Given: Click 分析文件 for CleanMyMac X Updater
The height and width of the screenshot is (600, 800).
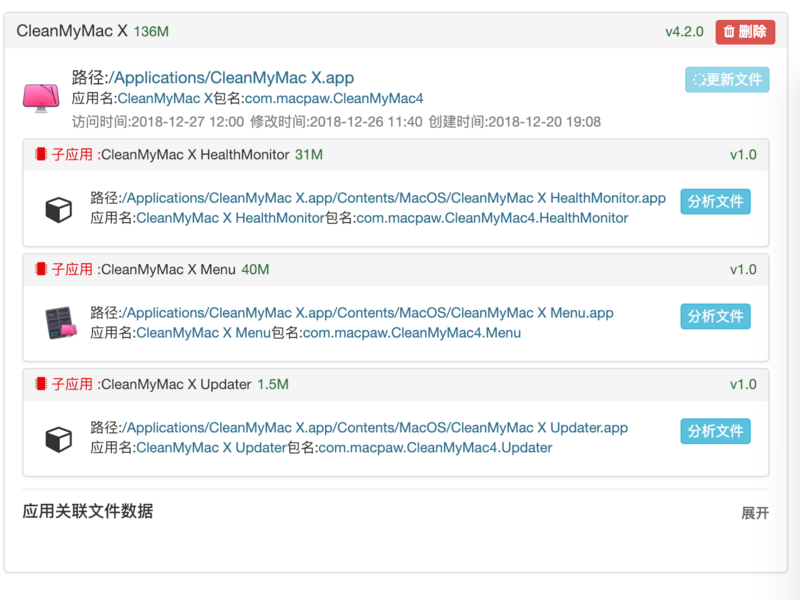Looking at the screenshot, I should [x=715, y=431].
